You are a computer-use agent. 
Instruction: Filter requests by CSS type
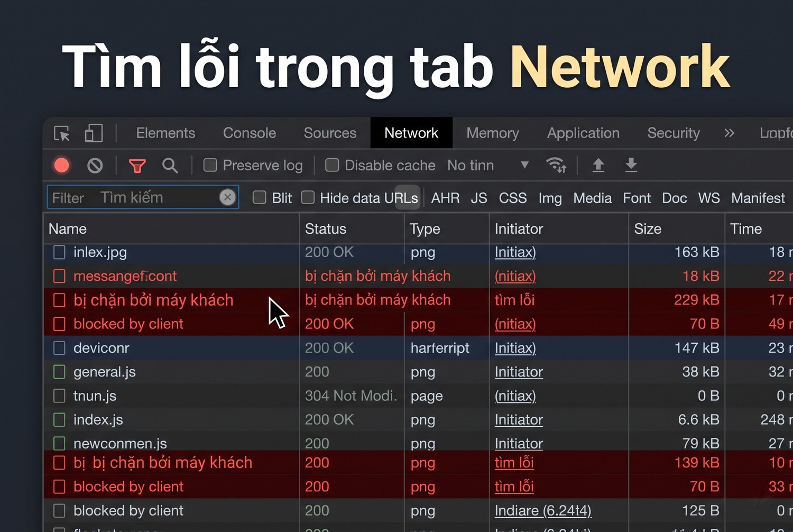pyautogui.click(x=513, y=198)
